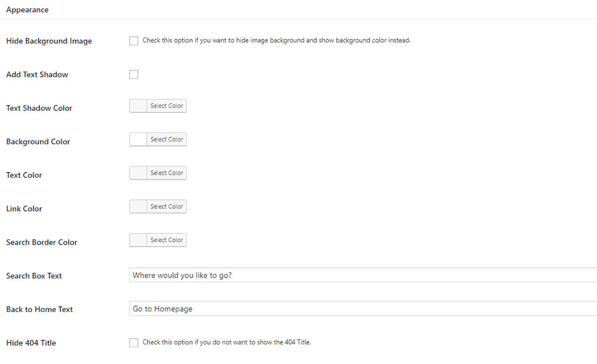Open Select Color for Text Shadow Color

tap(167, 106)
